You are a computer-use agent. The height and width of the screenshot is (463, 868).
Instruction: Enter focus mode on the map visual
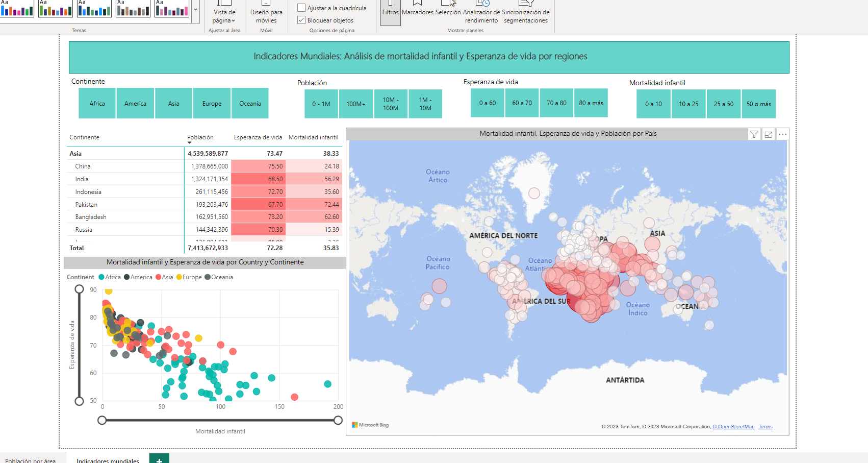pyautogui.click(x=768, y=134)
